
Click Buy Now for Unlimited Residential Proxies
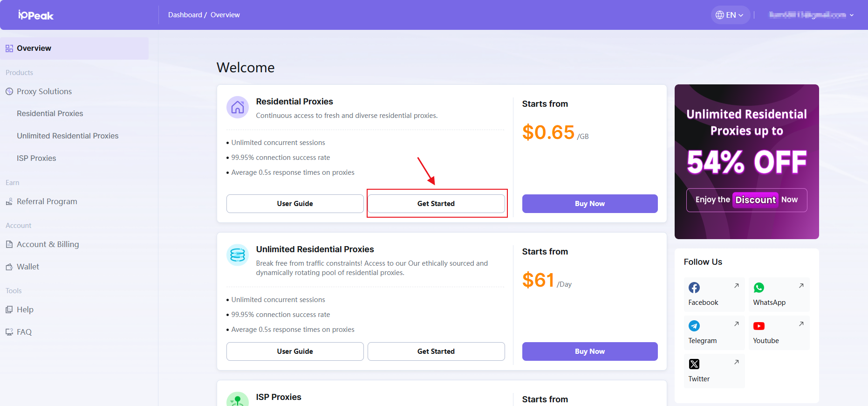[590, 351]
